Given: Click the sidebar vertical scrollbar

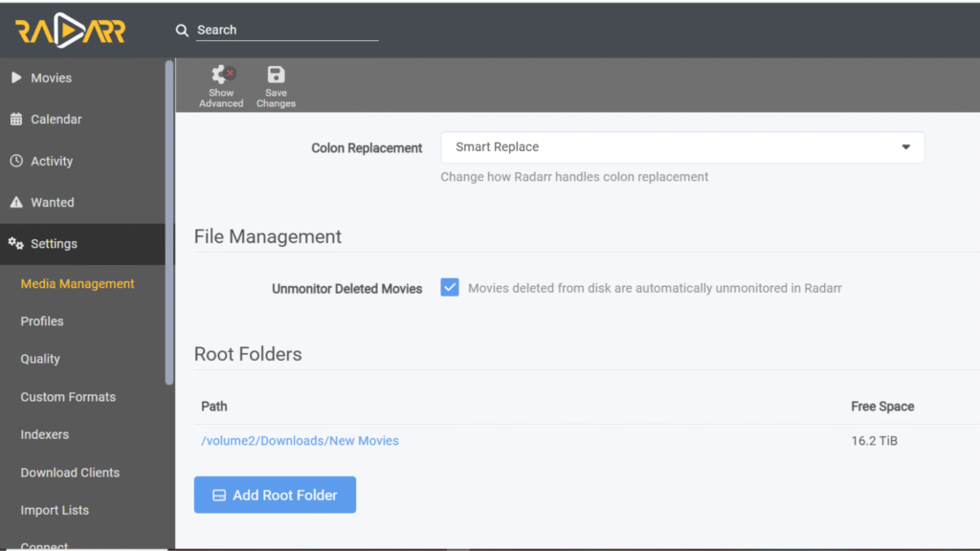Looking at the screenshot, I should coord(169,222).
